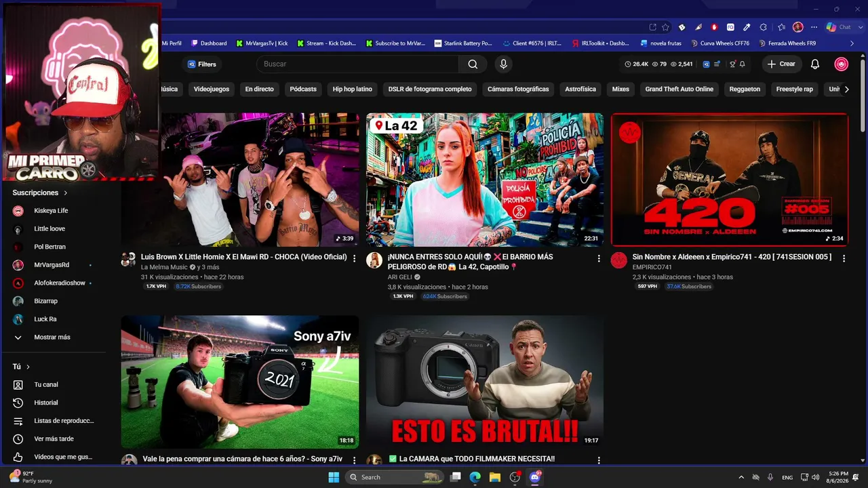868x488 pixels.
Task: Open the MrVargasRd subscription
Action: [x=52, y=265]
